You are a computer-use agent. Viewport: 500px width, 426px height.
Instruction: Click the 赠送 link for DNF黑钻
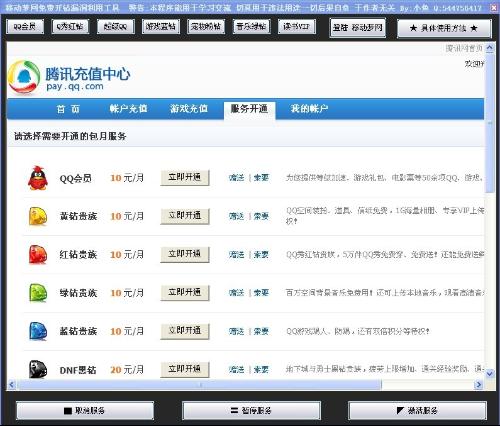pyautogui.click(x=236, y=369)
